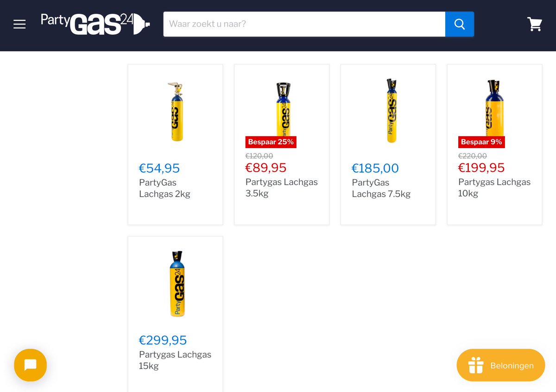Open Partygas Lachgas 15kg product link

click(175, 360)
